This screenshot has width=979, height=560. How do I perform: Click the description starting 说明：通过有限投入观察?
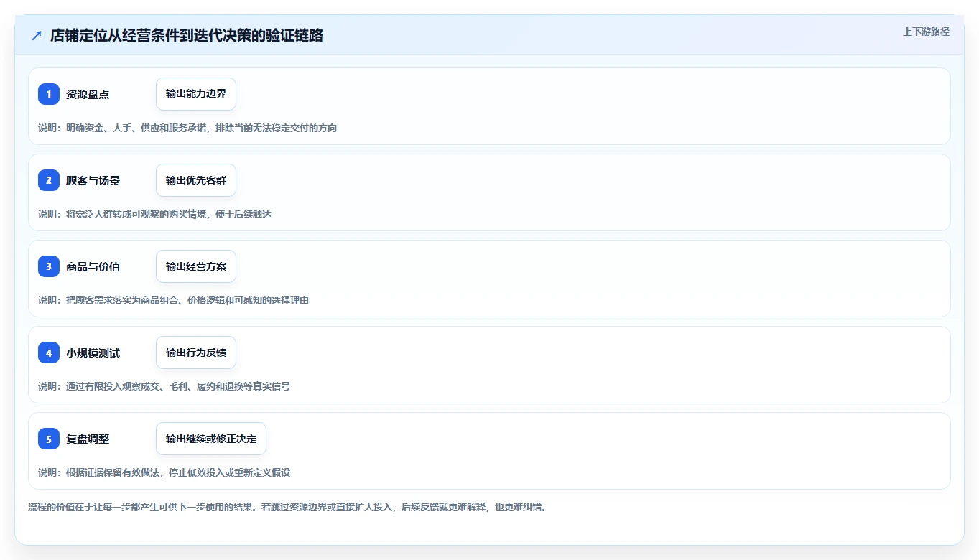[x=164, y=386]
